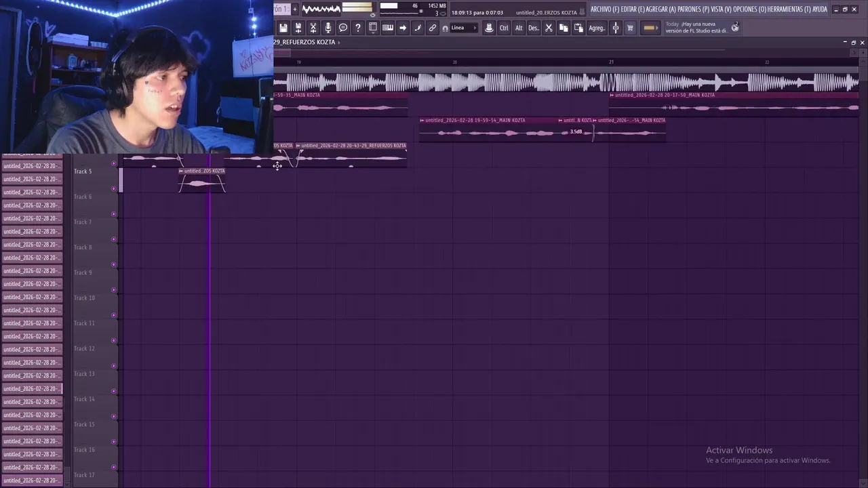This screenshot has width=868, height=488.
Task: Click the right arrow toolbar icon
Action: pyautogui.click(x=403, y=28)
